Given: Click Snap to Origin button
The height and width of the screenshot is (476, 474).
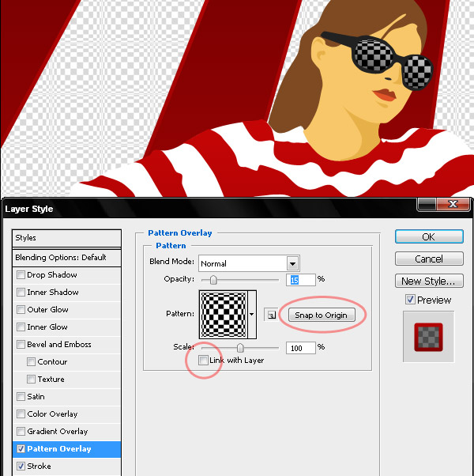Looking at the screenshot, I should pos(322,315).
